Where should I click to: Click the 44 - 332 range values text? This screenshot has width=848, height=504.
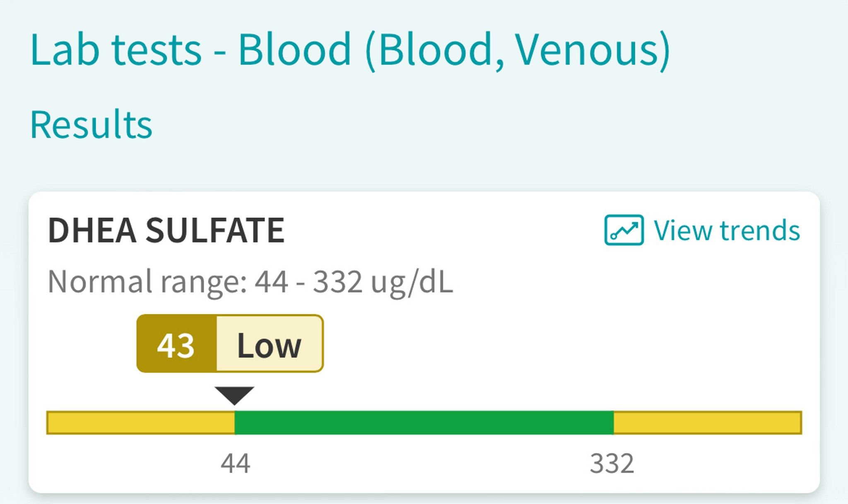coord(308,282)
